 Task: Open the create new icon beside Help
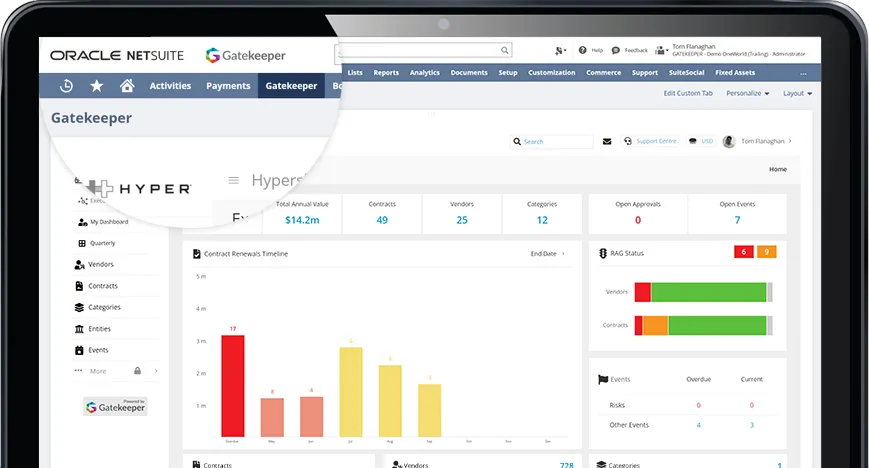tap(560, 50)
